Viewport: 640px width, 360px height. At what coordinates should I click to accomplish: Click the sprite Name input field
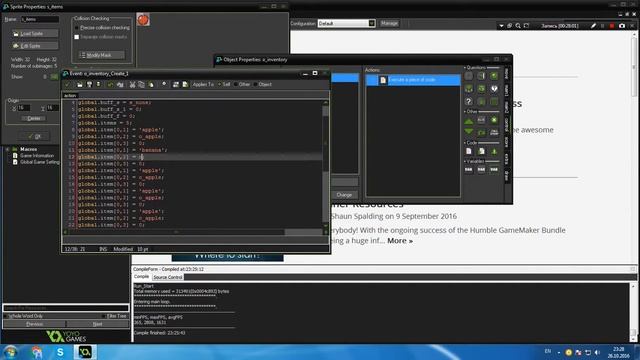tap(40, 19)
